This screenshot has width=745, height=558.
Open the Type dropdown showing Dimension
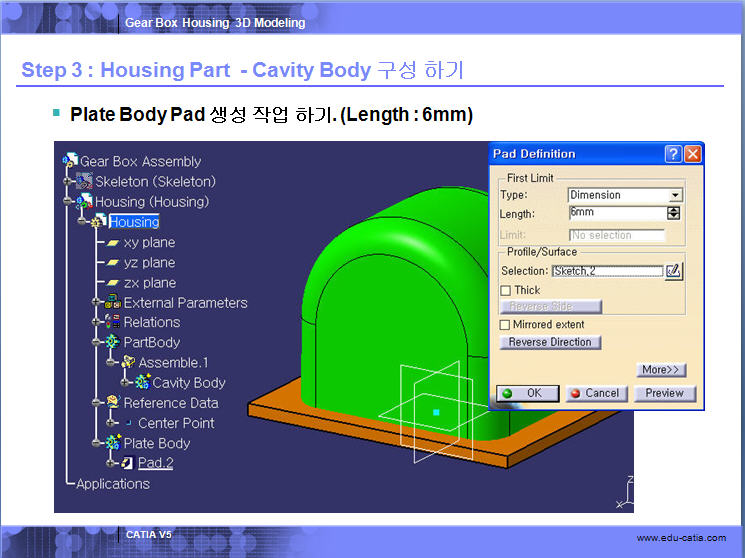(x=676, y=195)
